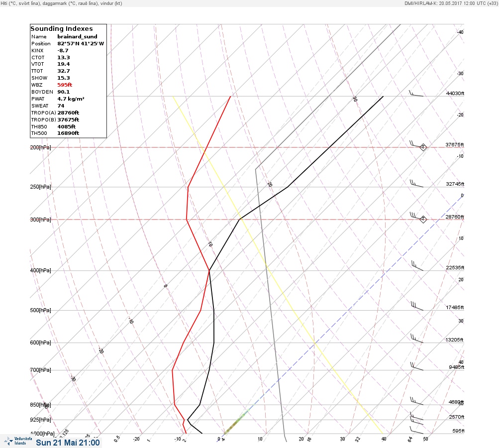
Task: Click the wind barb at 595ft
Action: [416, 430]
